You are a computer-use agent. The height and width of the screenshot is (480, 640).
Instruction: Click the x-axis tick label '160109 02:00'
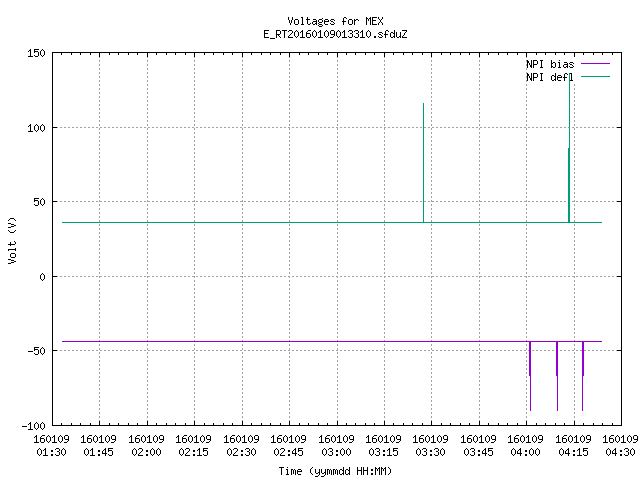[146, 446]
